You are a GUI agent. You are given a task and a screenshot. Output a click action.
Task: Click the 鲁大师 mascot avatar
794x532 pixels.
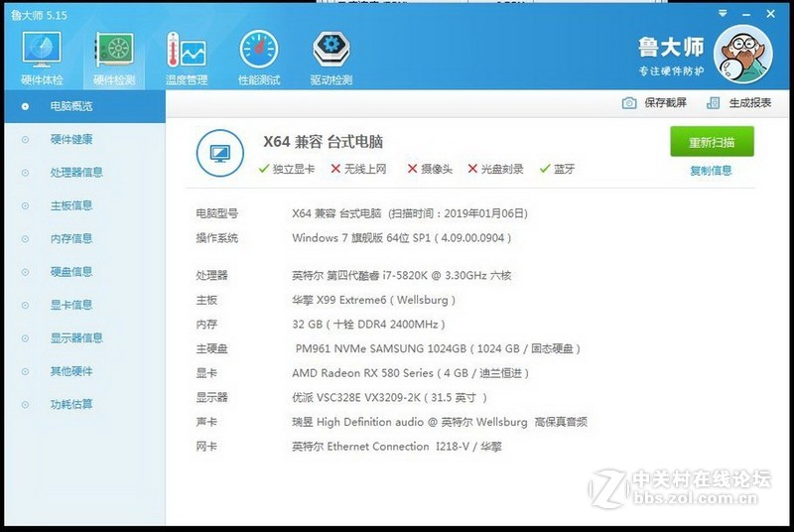742,54
